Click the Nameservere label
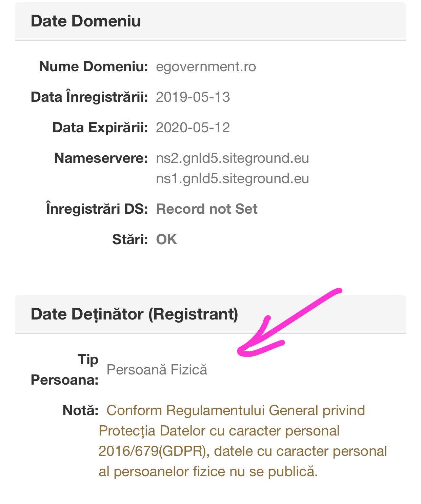This screenshot has height=504, width=421. [101, 158]
